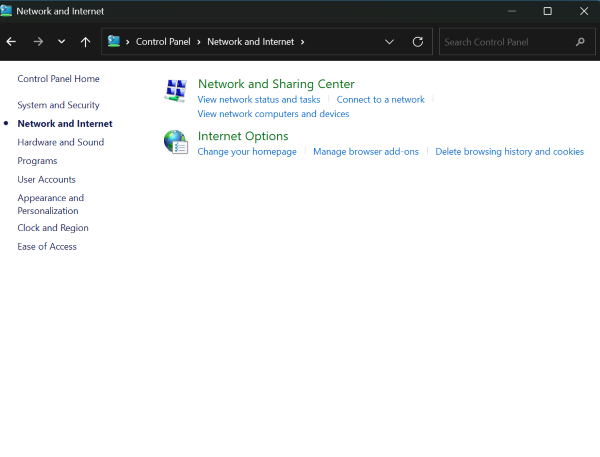The height and width of the screenshot is (457, 600).
Task: Click the Control Panel address bar icon
Action: point(114,42)
